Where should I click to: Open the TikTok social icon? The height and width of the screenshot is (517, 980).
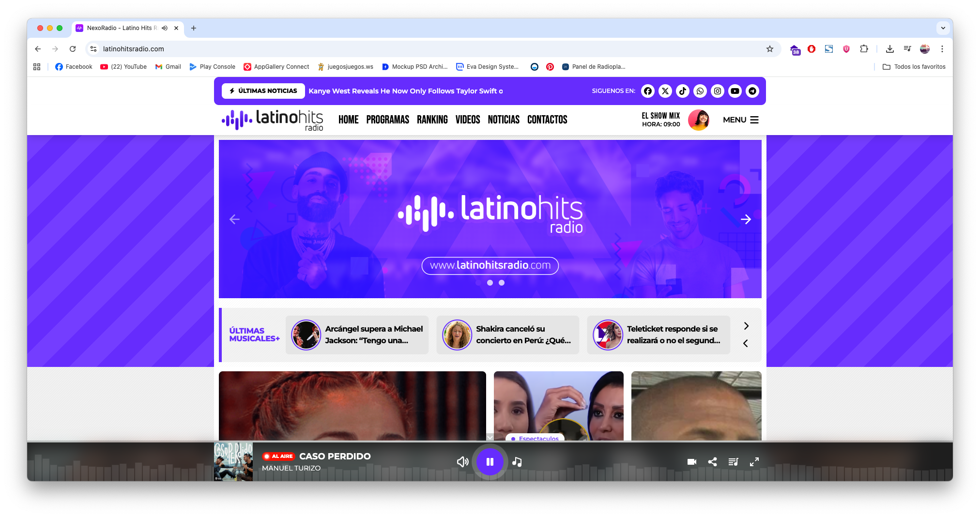click(x=683, y=91)
